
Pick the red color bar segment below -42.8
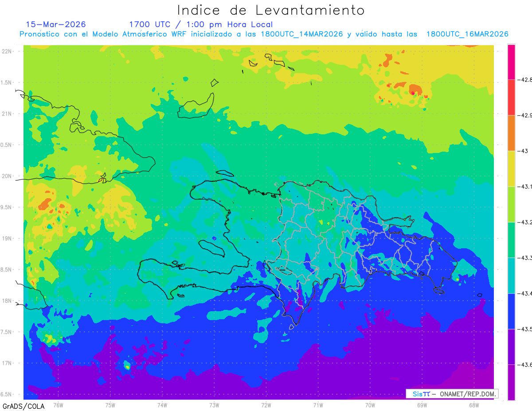coord(511,98)
